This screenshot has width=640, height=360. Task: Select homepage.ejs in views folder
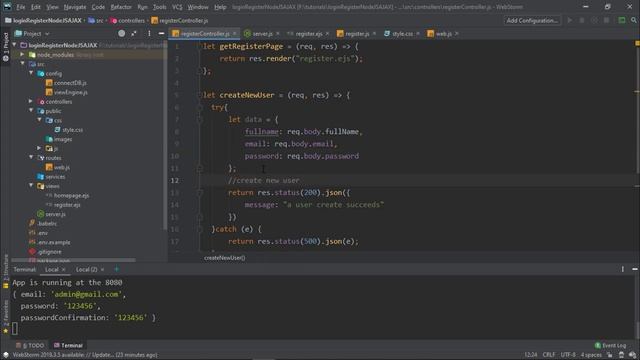coord(71,196)
